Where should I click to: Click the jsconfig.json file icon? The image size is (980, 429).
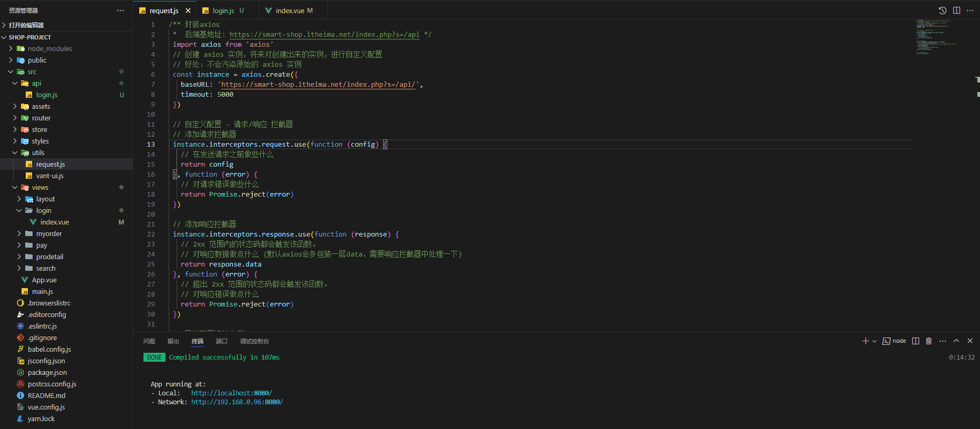pos(20,361)
